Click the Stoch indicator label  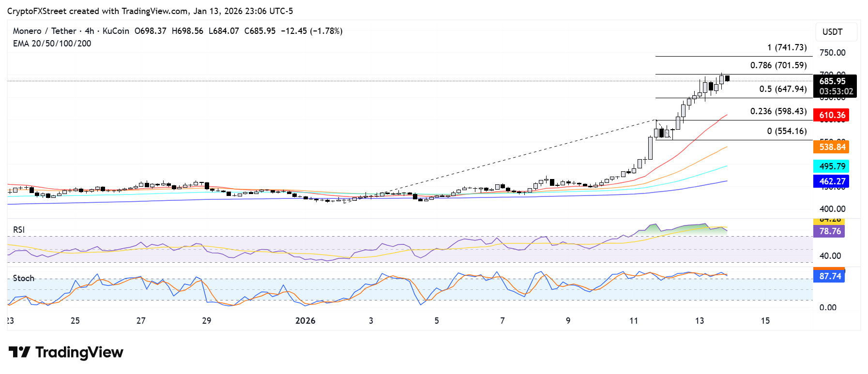(x=24, y=278)
